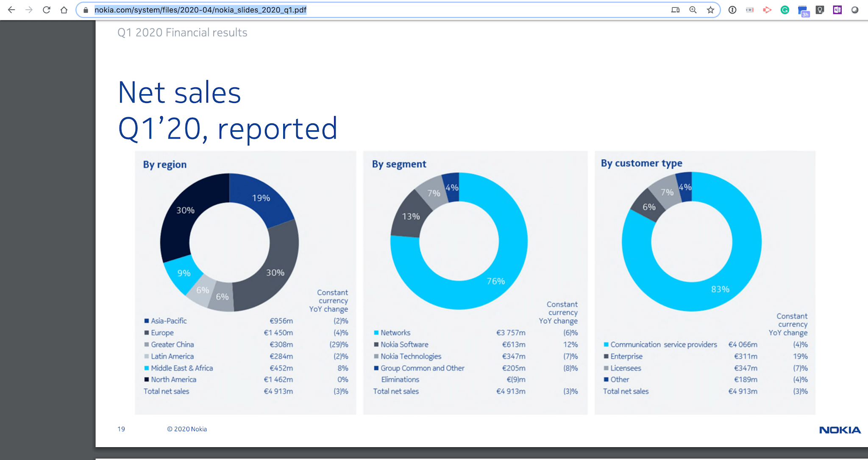Image resolution: width=868 pixels, height=460 pixels.
Task: Click the Nokia logo at bottom right
Action: coord(840,431)
